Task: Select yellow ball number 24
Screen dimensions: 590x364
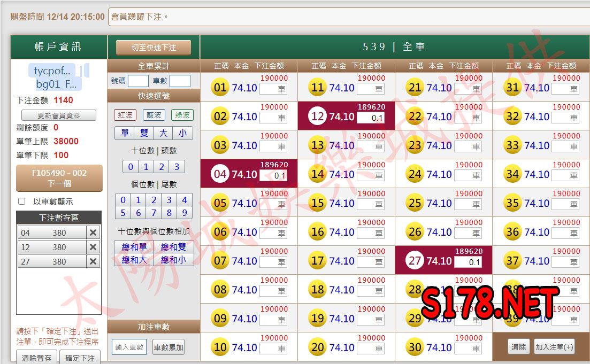Action: pyautogui.click(x=415, y=174)
